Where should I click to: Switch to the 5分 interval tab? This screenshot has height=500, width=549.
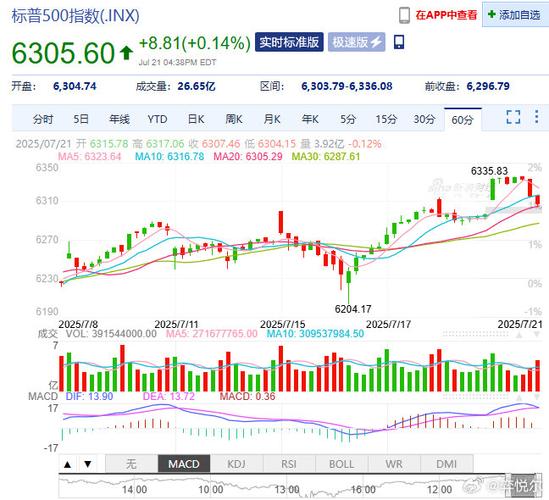pos(348,119)
